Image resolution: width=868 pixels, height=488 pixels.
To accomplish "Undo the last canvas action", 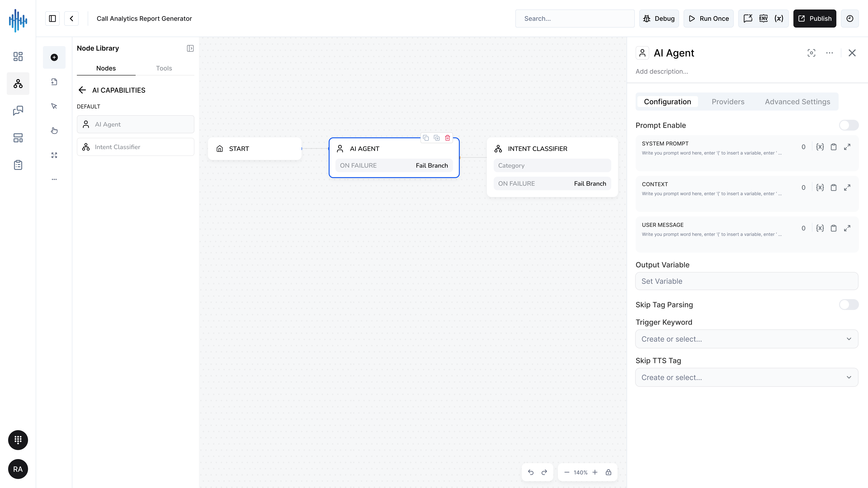I will 531,472.
